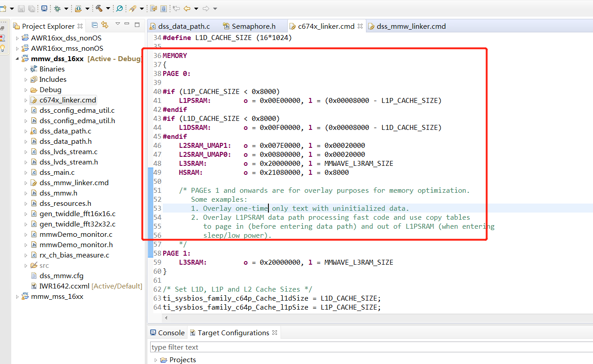Click the lightbulb icon in left sidebar

click(3, 48)
